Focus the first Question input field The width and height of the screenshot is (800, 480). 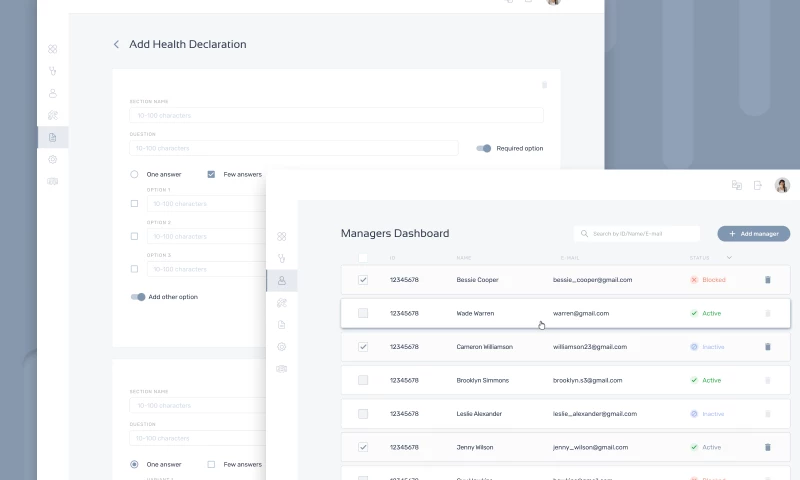click(294, 148)
